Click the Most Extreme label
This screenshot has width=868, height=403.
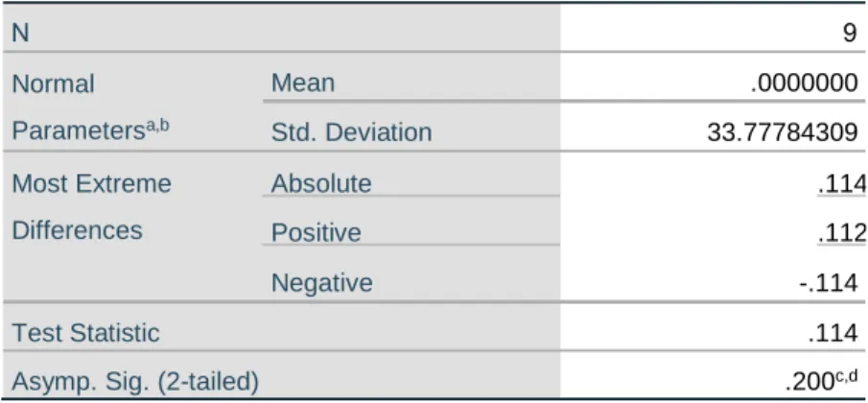91,183
